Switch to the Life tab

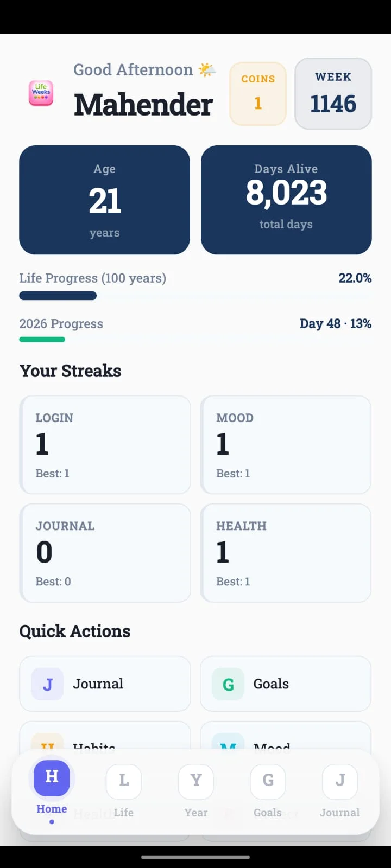124,782
